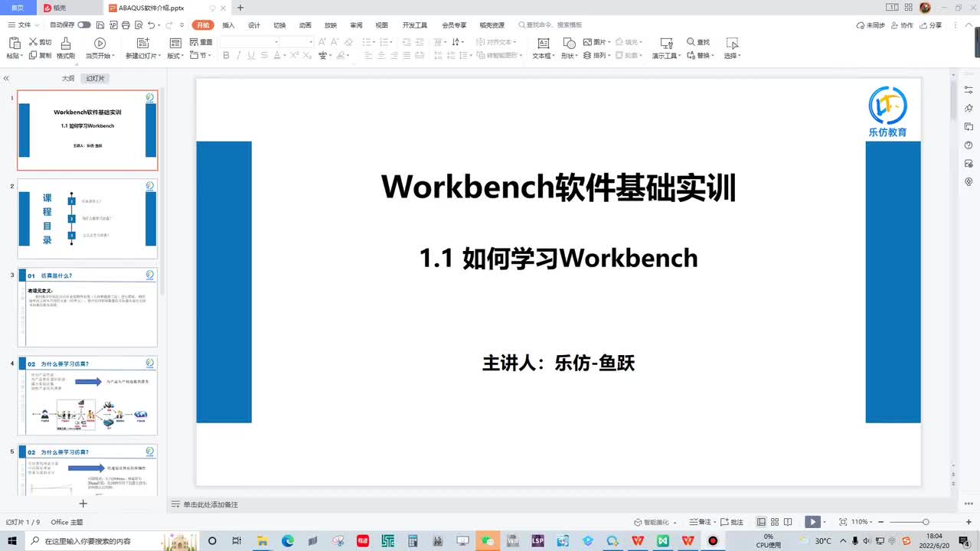980x551 pixels.
Task: Toggle the Notes pane in status bar
Action: [700, 522]
